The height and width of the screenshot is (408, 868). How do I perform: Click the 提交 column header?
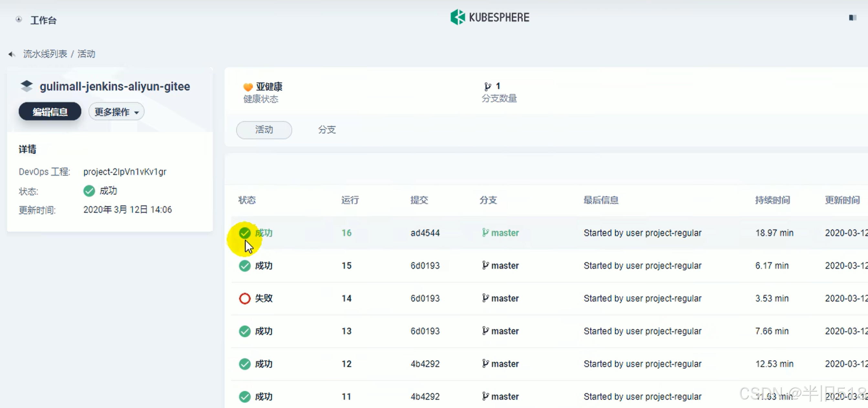coord(419,200)
